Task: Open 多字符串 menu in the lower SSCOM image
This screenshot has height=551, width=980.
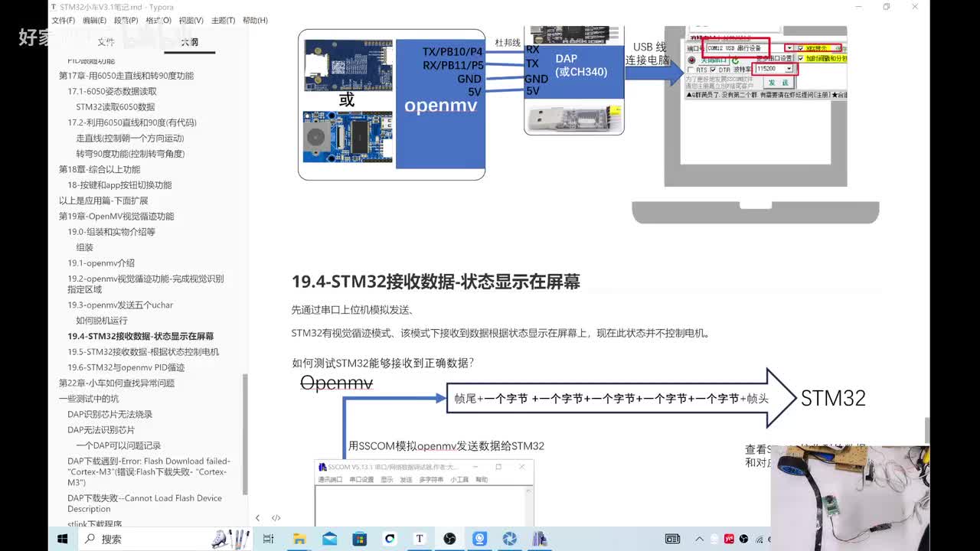Action: [432, 480]
